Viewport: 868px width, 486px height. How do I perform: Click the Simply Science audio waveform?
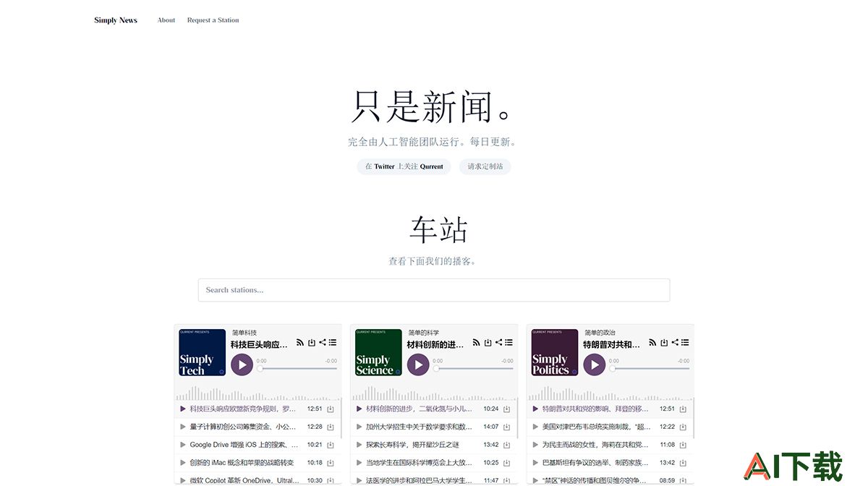click(x=433, y=393)
